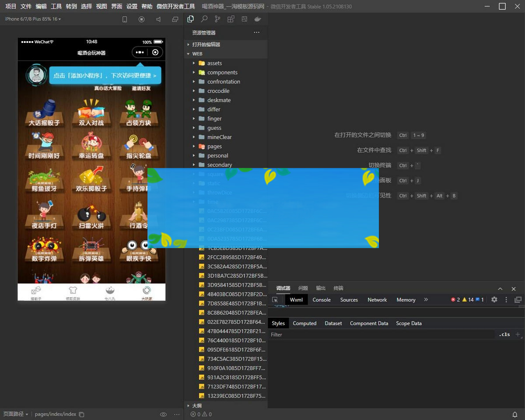Click the 添加小程序 tip banner
This screenshot has height=420, width=525.
coord(105,76)
